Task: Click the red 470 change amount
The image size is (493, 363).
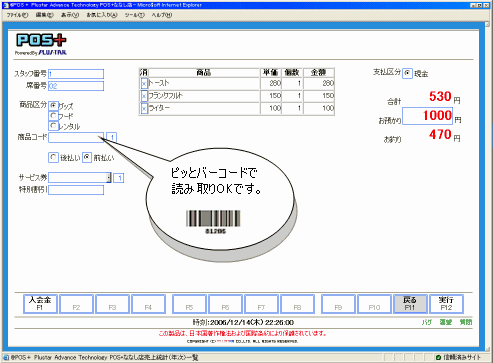Action: pyautogui.click(x=440, y=134)
